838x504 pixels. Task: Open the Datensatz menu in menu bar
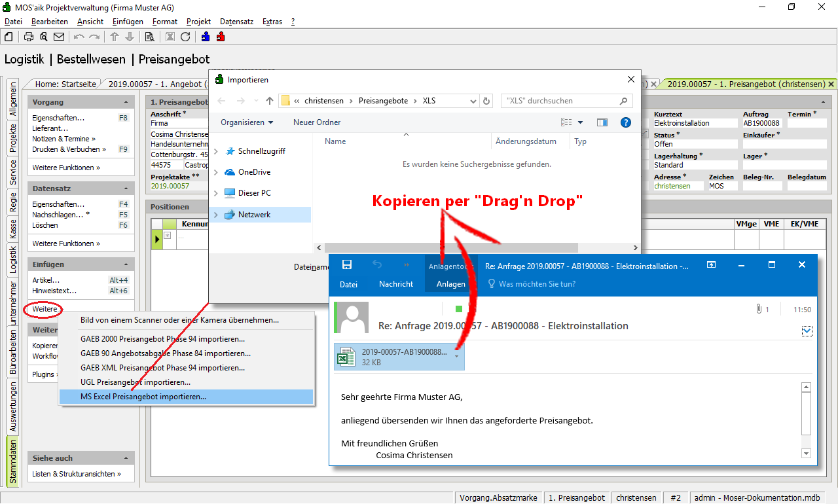click(x=236, y=22)
